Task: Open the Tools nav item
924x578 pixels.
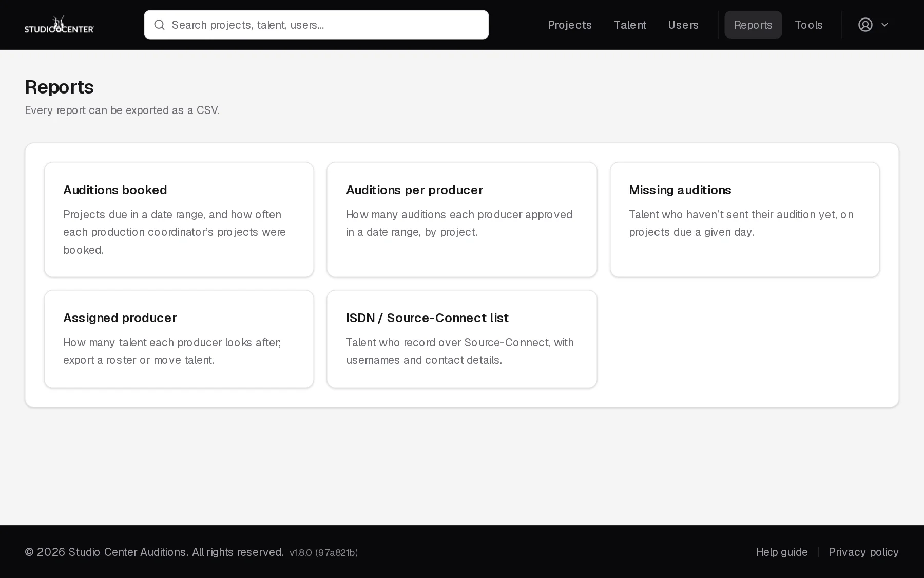Action: (808, 25)
